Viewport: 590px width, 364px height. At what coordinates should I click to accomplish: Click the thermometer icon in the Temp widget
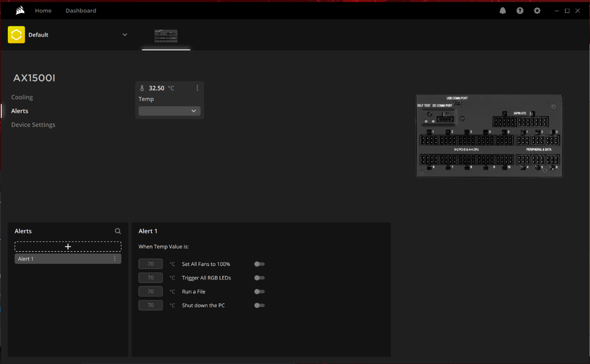(x=142, y=87)
